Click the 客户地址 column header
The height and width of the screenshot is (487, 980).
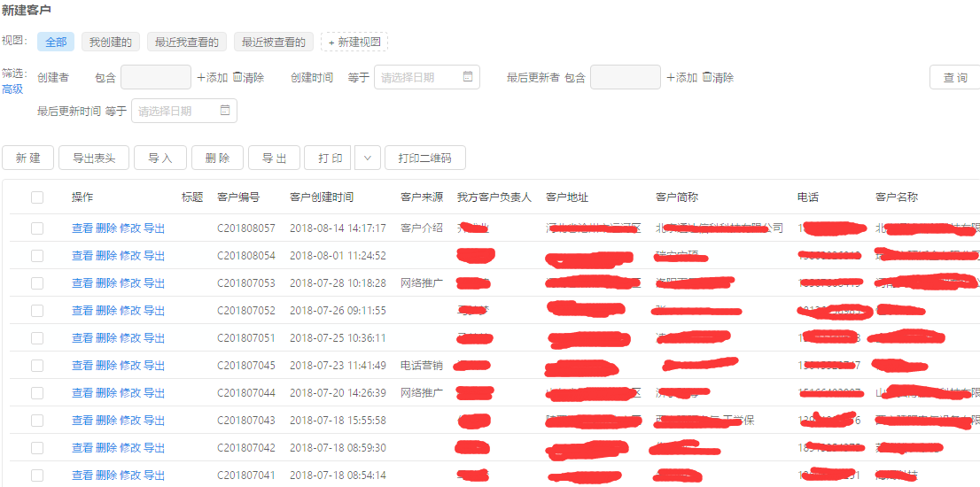tap(567, 197)
